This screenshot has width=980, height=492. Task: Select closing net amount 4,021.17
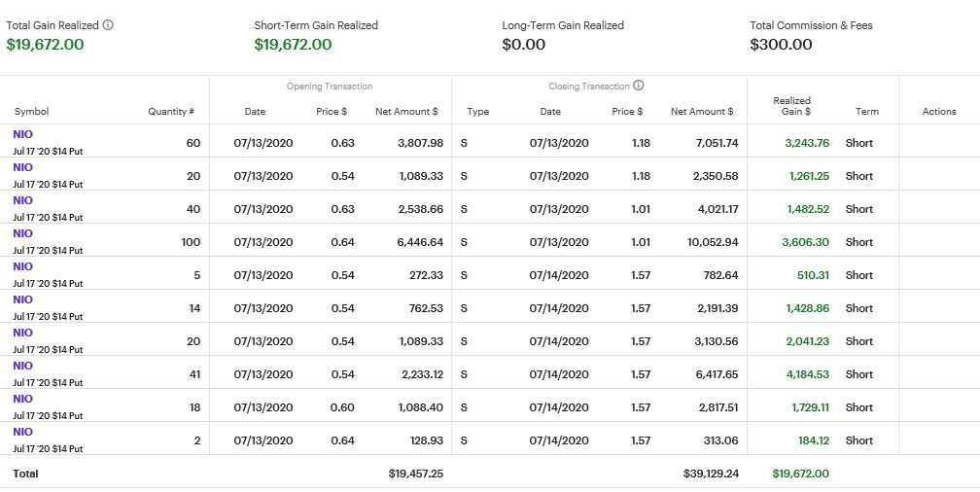pyautogui.click(x=717, y=209)
